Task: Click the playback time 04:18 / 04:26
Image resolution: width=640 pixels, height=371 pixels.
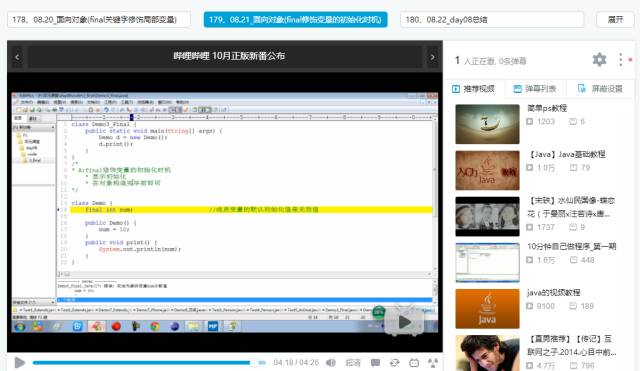Action: click(x=296, y=362)
